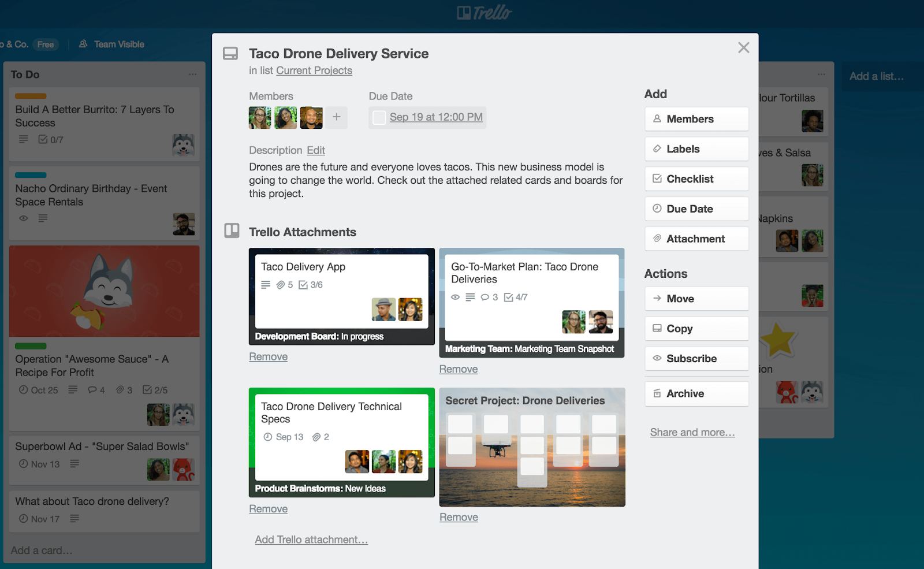Click the husky cover image card
The height and width of the screenshot is (569, 924).
click(x=104, y=291)
